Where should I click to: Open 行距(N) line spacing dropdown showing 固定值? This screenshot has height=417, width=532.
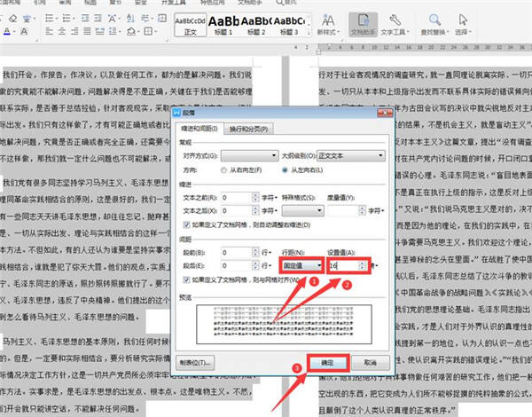point(301,265)
